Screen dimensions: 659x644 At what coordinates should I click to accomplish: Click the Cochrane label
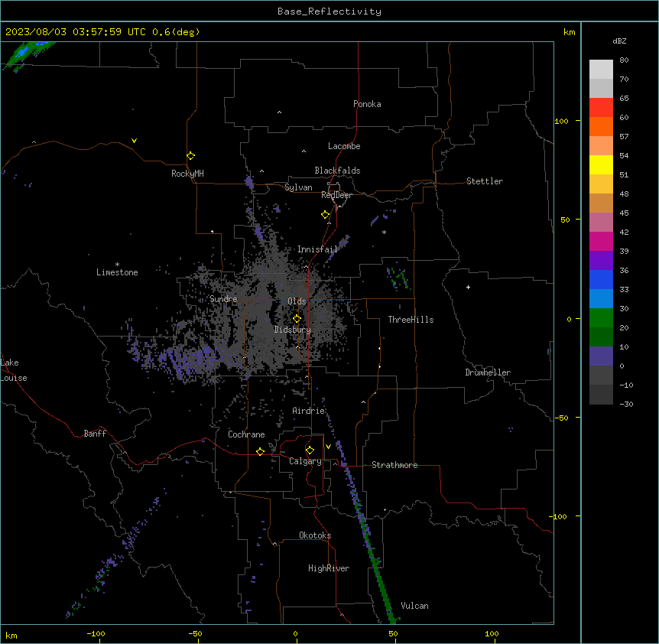point(246,434)
